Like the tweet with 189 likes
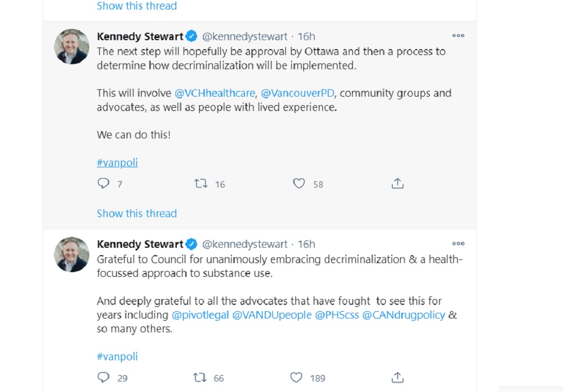 [296, 377]
